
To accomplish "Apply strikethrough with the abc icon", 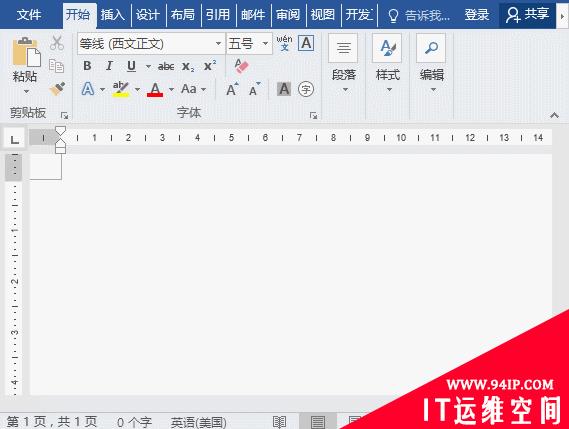I will (x=166, y=66).
